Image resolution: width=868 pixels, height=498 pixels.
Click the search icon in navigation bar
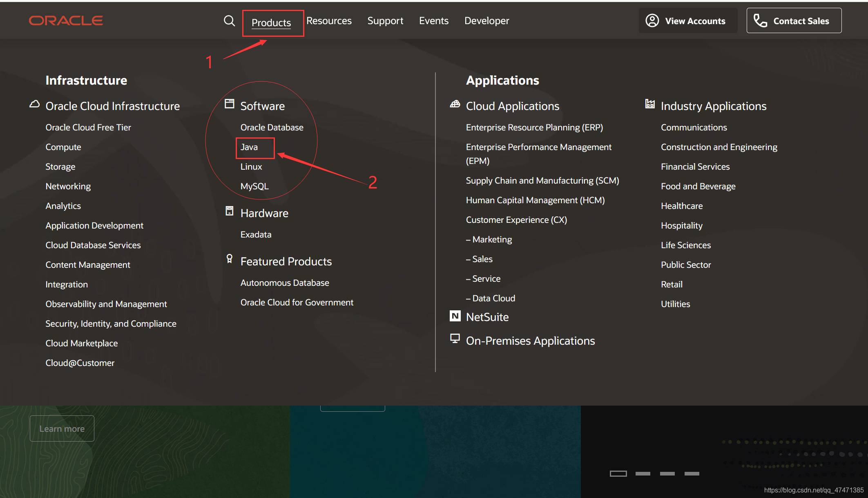coord(228,20)
